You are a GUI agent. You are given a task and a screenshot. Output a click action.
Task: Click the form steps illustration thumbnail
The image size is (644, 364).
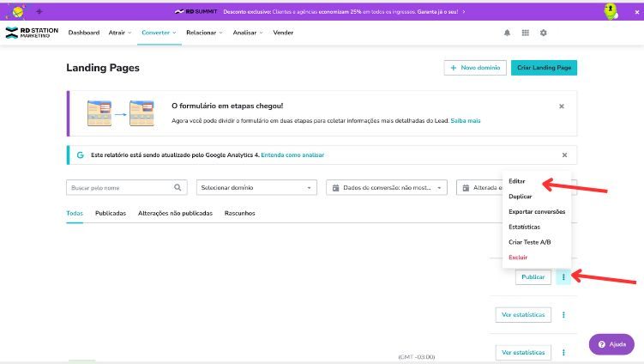pyautogui.click(x=120, y=113)
